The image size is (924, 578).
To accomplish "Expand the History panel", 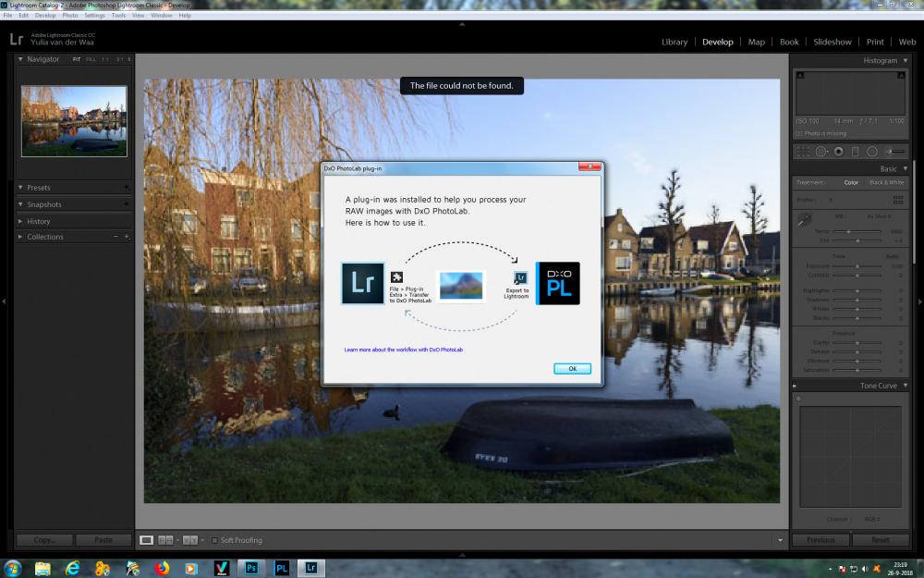I will click(20, 221).
